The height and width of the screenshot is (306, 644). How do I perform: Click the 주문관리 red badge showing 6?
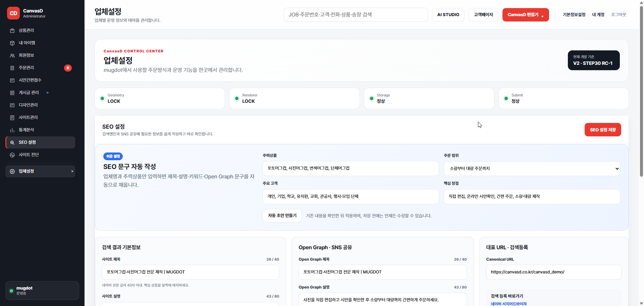(x=68, y=68)
